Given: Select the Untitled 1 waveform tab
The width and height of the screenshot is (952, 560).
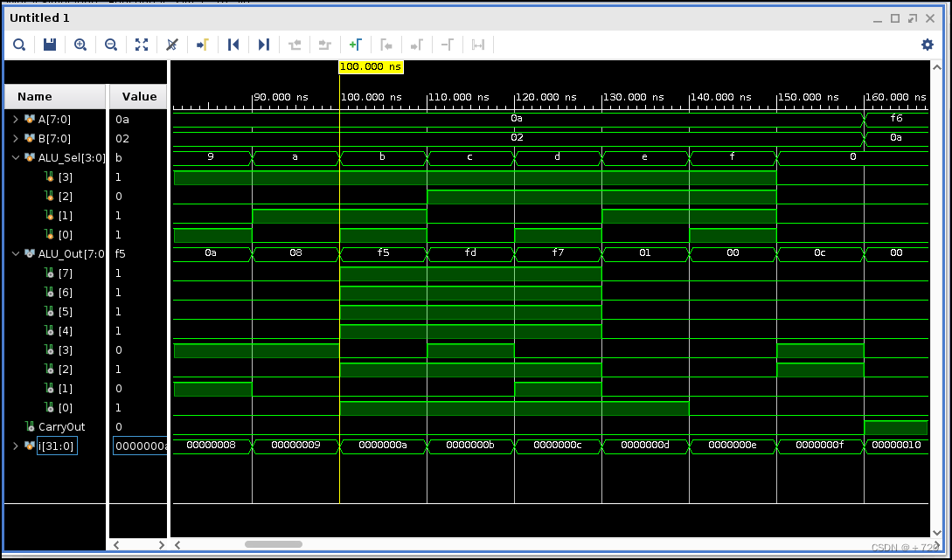Looking at the screenshot, I should tap(38, 18).
